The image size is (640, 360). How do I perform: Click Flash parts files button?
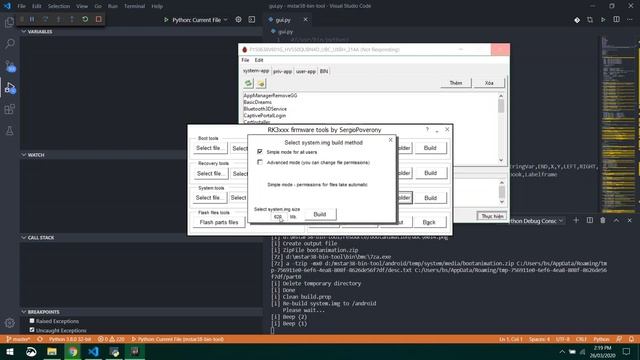coord(219,222)
